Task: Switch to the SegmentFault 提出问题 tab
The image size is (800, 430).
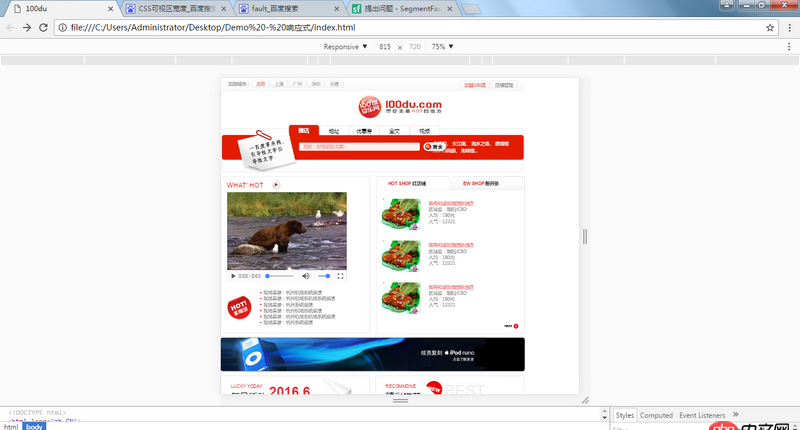Action: [400, 9]
